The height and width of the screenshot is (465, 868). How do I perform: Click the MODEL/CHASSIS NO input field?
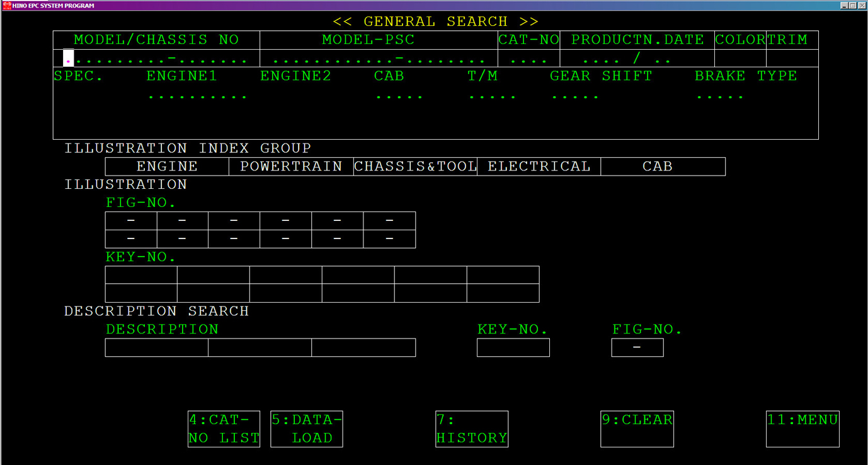[x=156, y=59]
